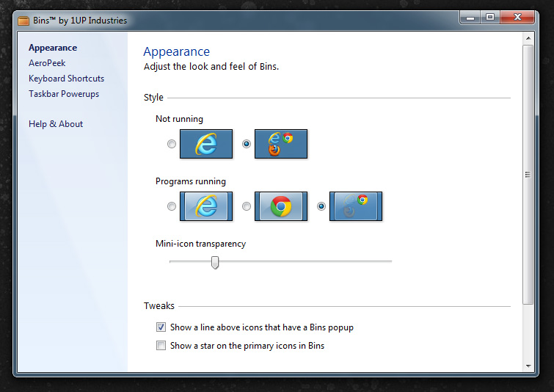Uncheck Show a line above icons option
This screenshot has height=392, width=554.
[x=161, y=327]
